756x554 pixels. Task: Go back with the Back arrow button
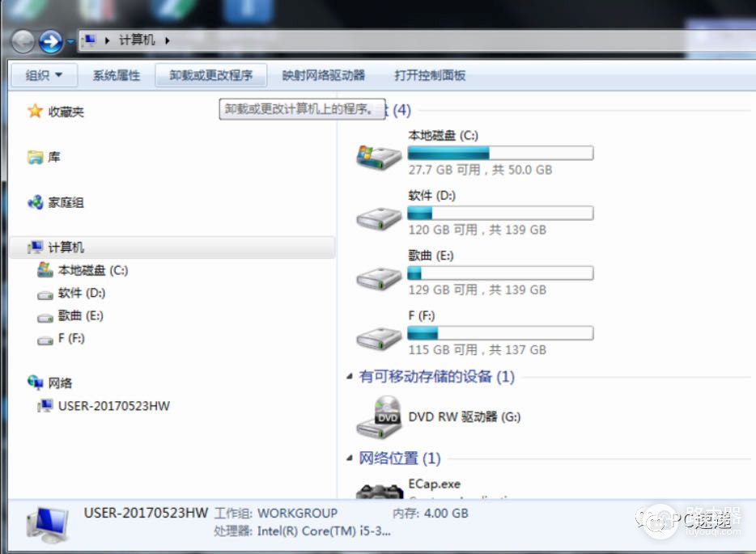coord(22,41)
